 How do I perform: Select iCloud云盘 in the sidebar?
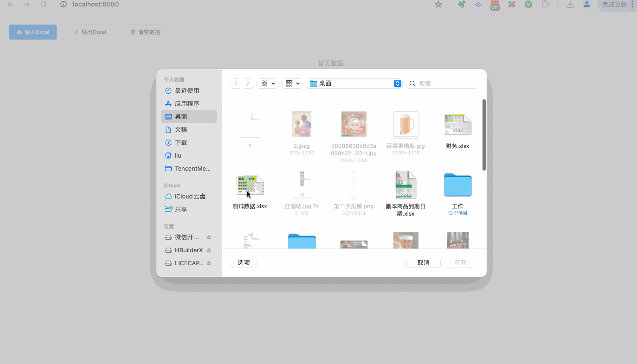tap(189, 196)
